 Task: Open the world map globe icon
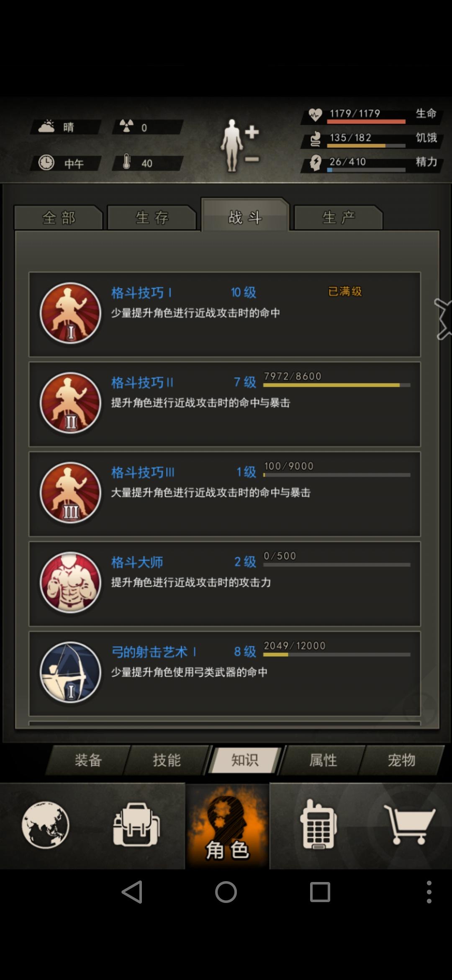point(45,825)
